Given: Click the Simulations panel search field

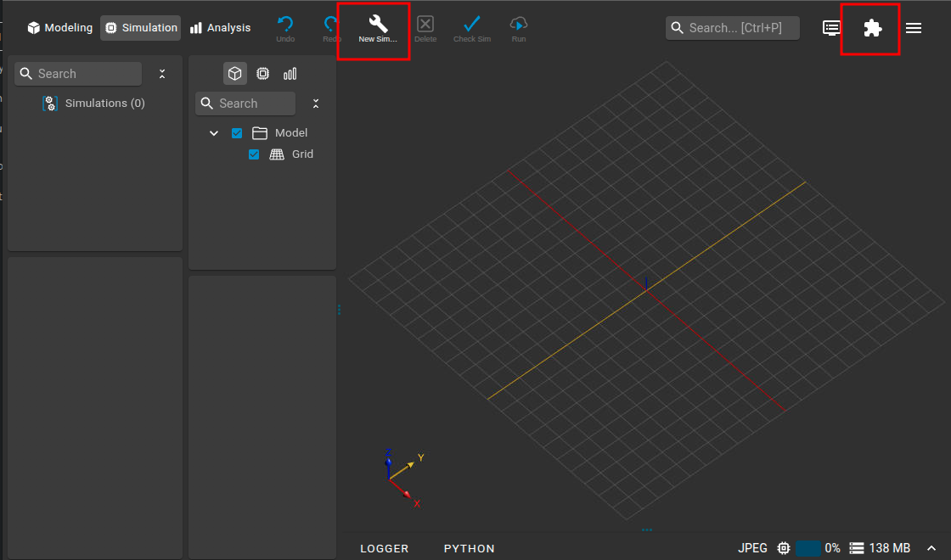Looking at the screenshot, I should [78, 74].
